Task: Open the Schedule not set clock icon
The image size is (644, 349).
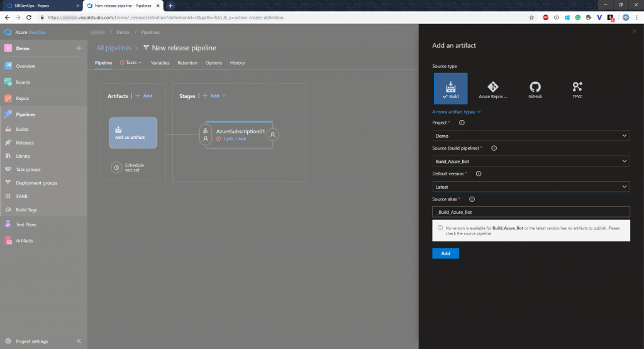Action: [116, 167]
